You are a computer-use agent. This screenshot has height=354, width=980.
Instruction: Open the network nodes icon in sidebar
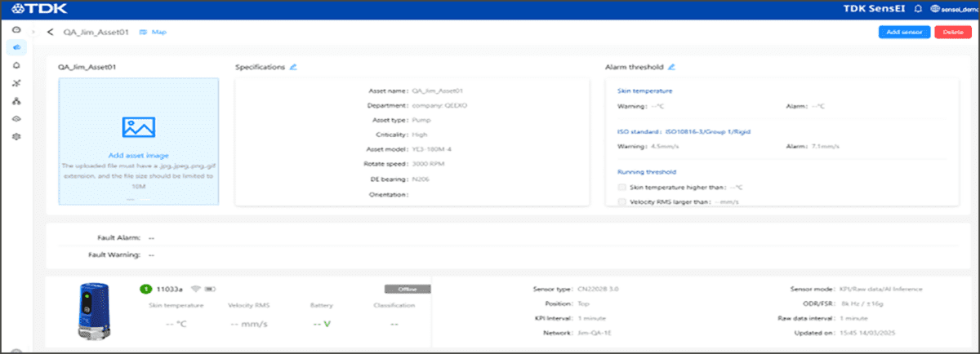tap(16, 83)
